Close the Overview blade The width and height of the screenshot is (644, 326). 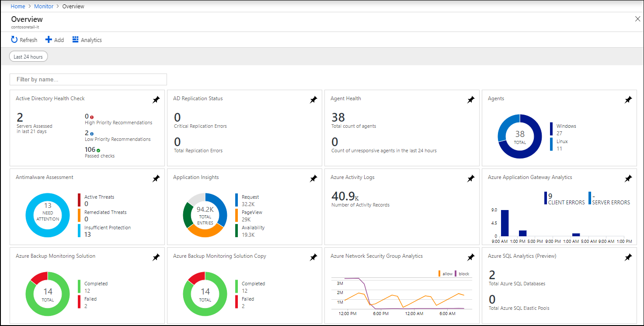pos(637,19)
